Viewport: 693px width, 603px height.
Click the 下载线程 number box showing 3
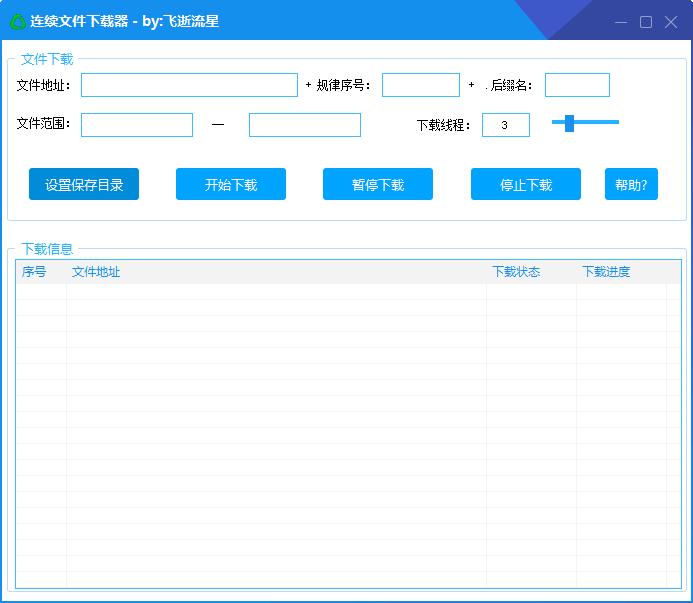click(505, 125)
